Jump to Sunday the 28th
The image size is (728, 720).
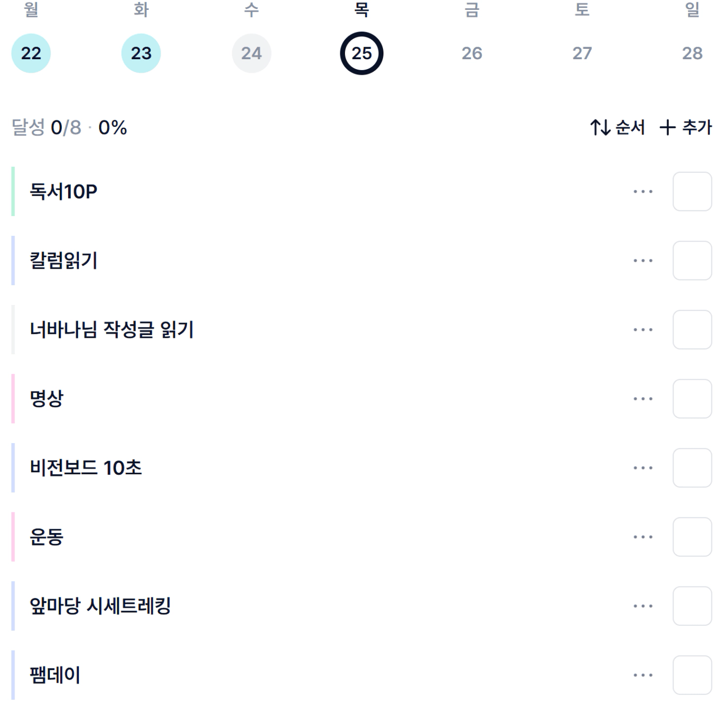coord(692,53)
